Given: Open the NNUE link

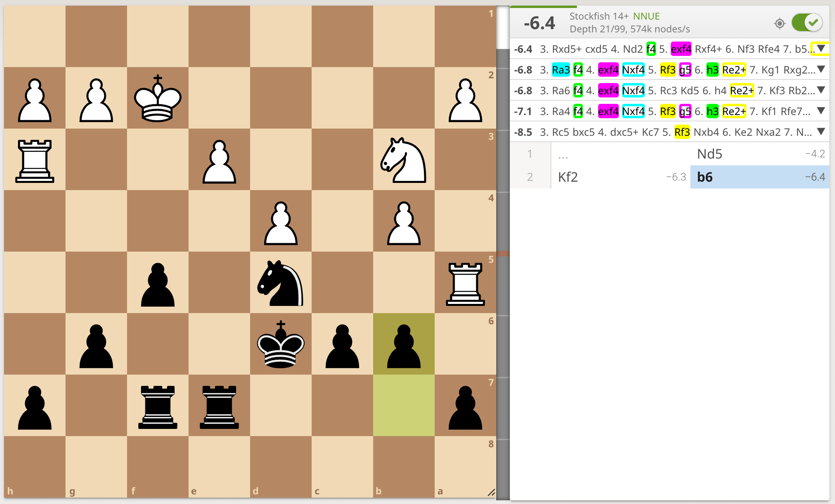Looking at the screenshot, I should tap(646, 16).
